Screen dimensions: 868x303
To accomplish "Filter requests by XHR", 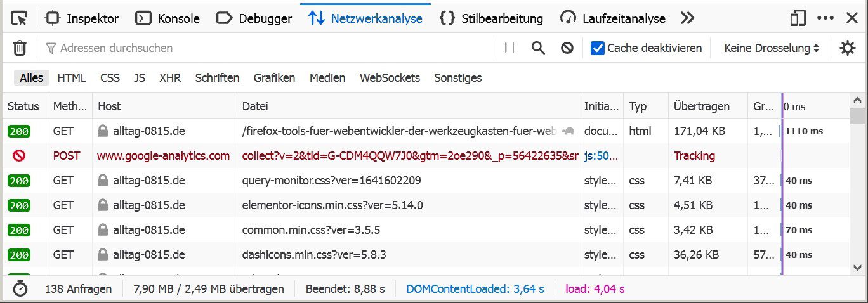I will (x=170, y=78).
